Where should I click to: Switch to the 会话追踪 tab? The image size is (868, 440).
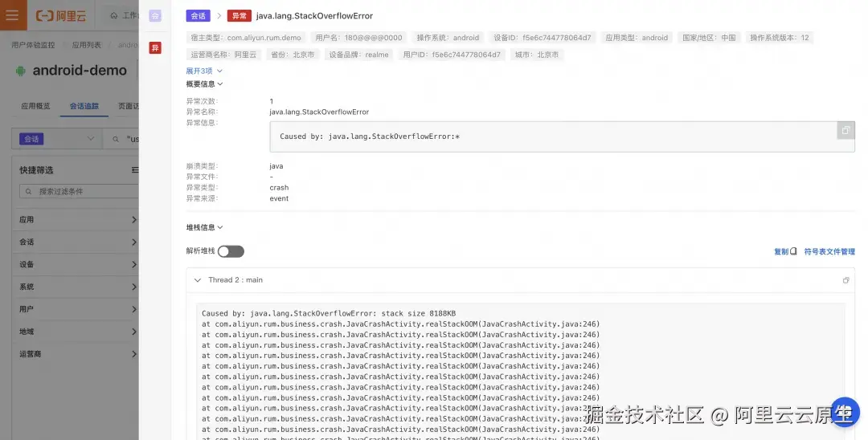pos(84,105)
